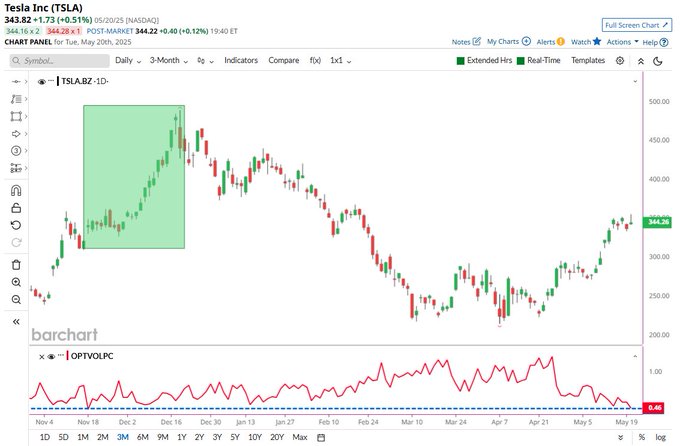The height and width of the screenshot is (446, 680).
Task: Open OPTVOLPC indicator options menu
Action: tap(61, 355)
